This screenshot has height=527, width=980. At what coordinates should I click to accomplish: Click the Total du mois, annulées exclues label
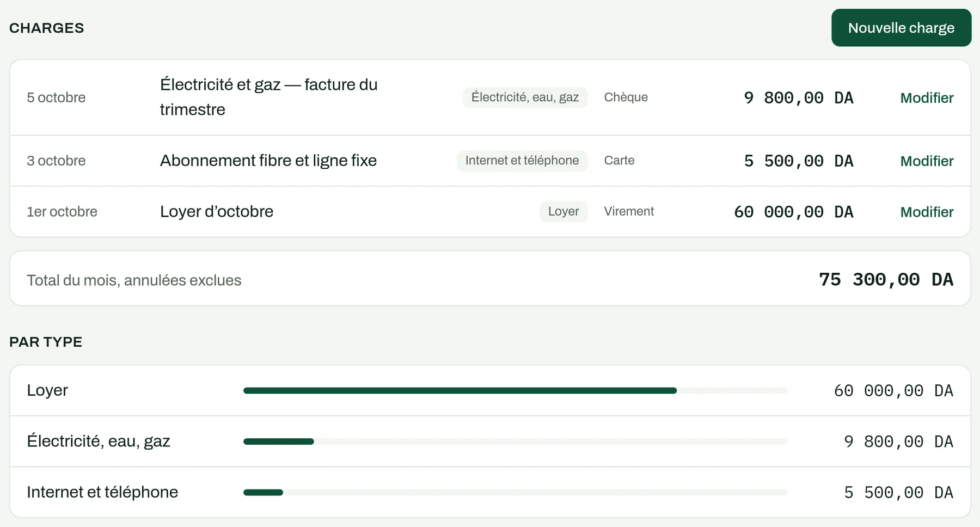click(134, 280)
